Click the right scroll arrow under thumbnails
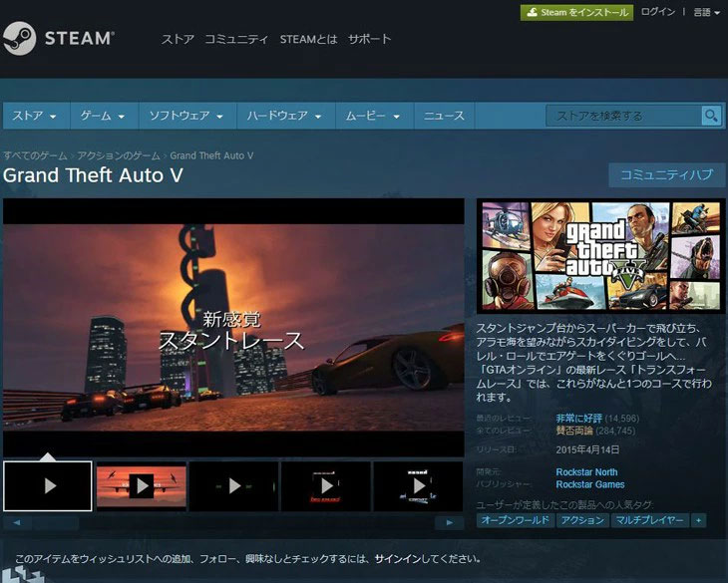Screen dimensions: 728x583 449,522
